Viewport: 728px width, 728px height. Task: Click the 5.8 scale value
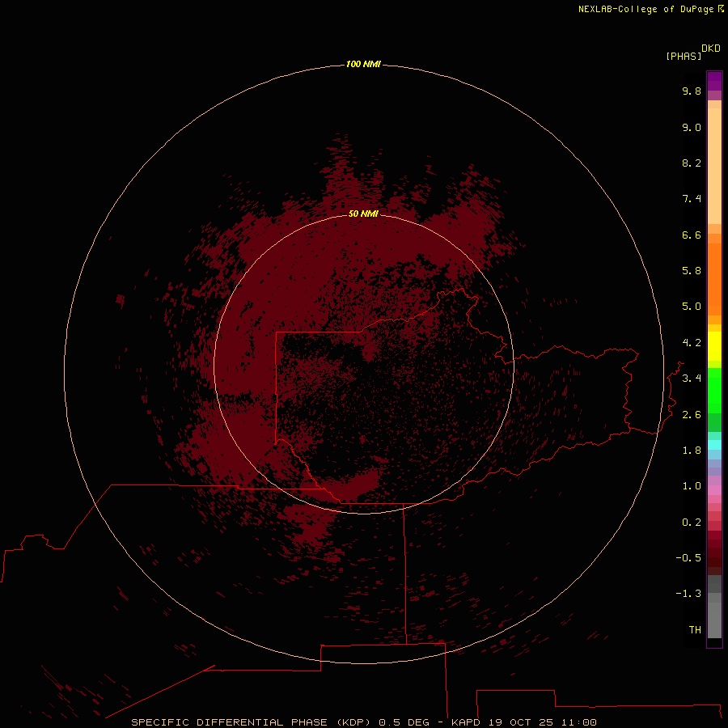pos(692,271)
